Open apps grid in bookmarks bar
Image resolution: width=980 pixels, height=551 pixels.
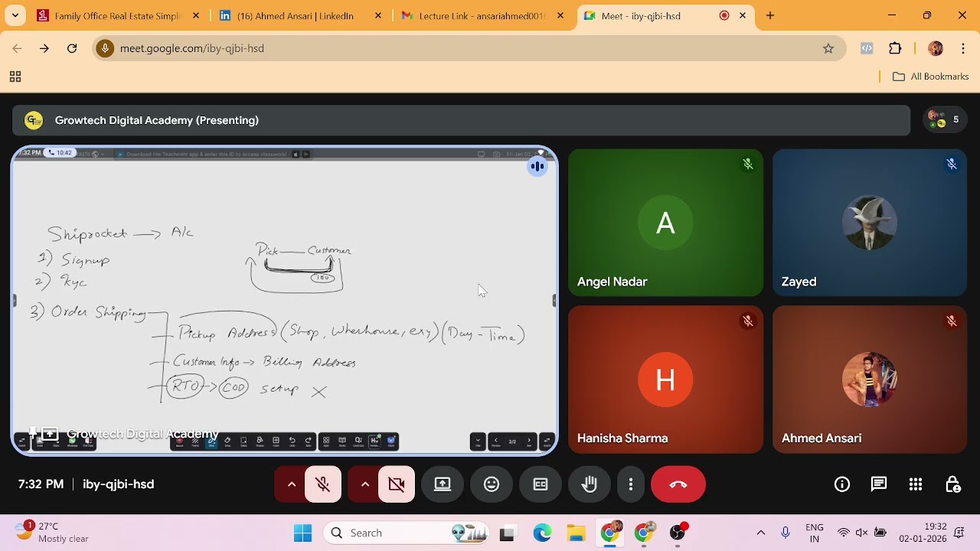pyautogui.click(x=15, y=77)
